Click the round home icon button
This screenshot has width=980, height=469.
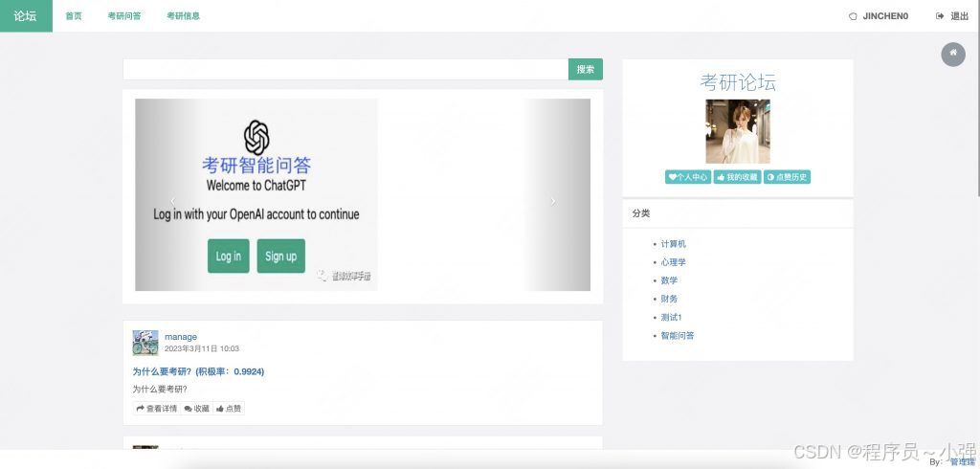coord(953,54)
